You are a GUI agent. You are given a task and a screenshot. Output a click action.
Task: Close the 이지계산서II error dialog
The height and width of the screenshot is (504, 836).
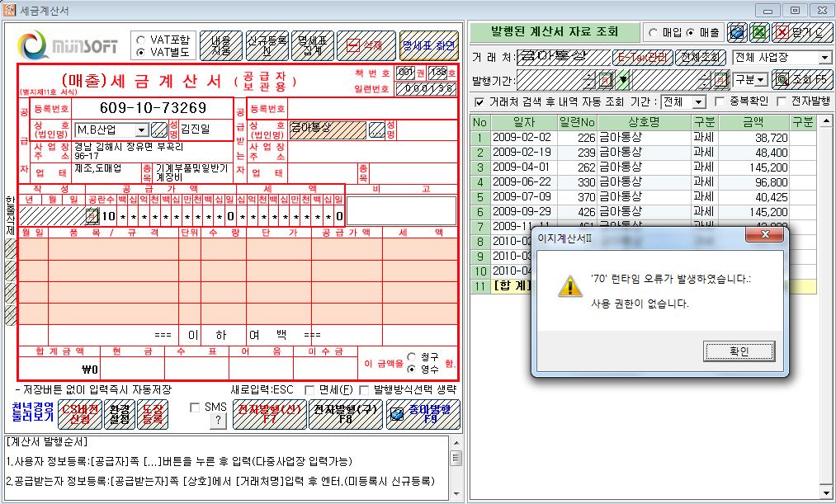(x=764, y=234)
